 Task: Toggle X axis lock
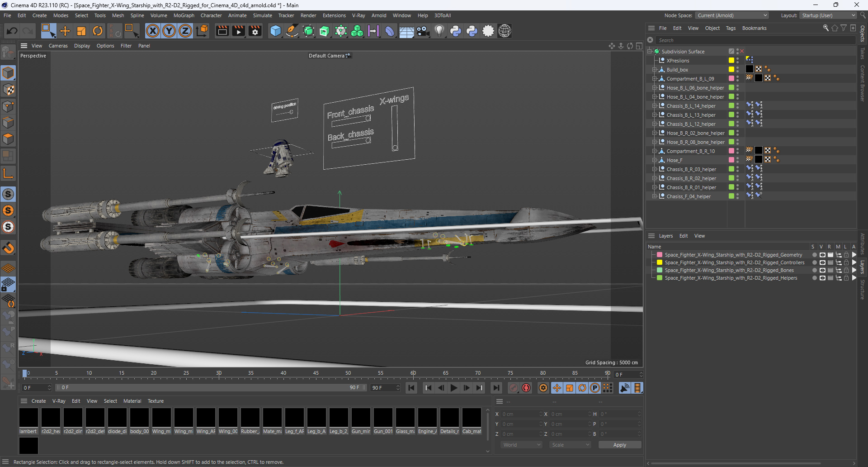point(153,31)
